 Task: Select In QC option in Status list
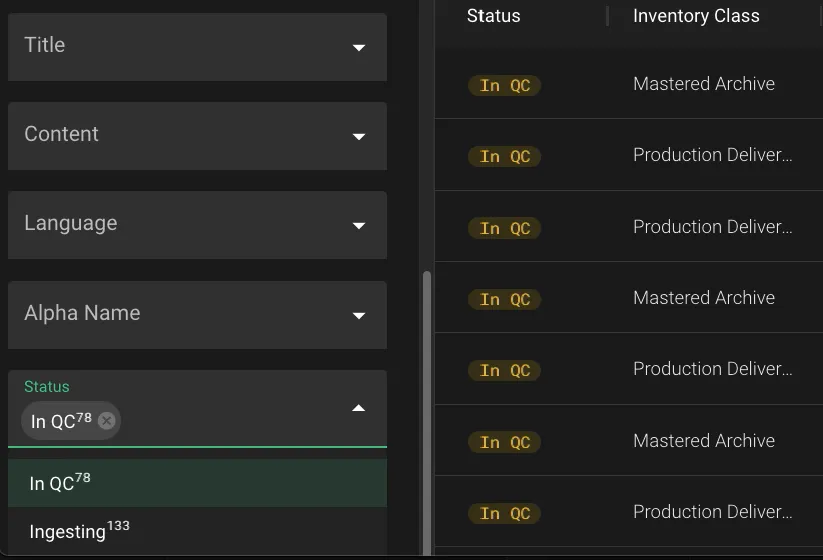pyautogui.click(x=60, y=483)
